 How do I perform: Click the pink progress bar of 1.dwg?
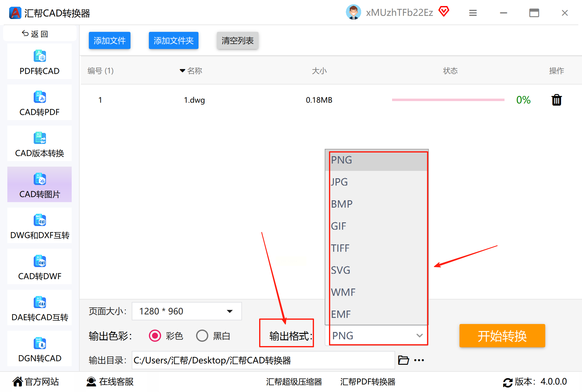[x=448, y=100]
